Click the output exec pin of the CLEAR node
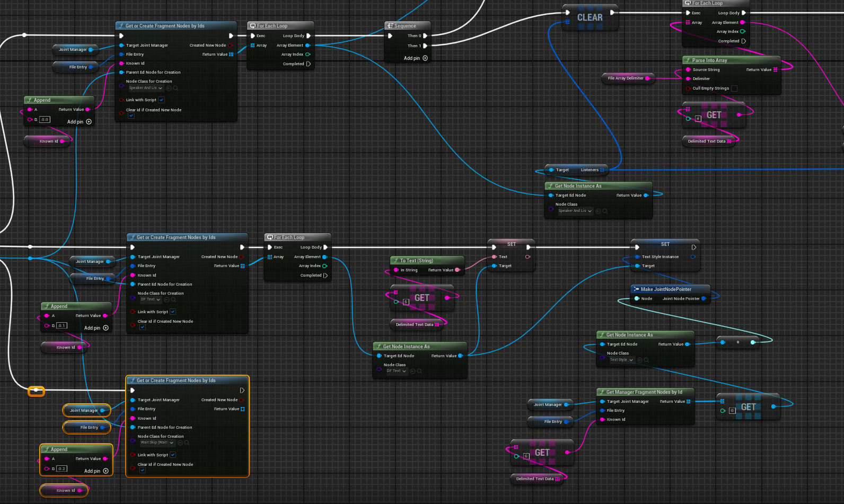The width and height of the screenshot is (844, 504). (x=612, y=12)
